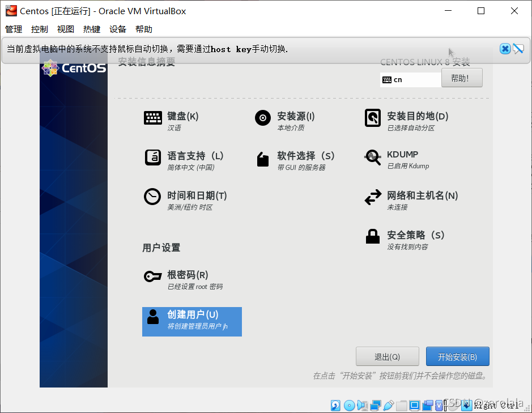The width and height of the screenshot is (532, 413).
Task: Click the don't-show-again notification icon
Action: coord(518,49)
